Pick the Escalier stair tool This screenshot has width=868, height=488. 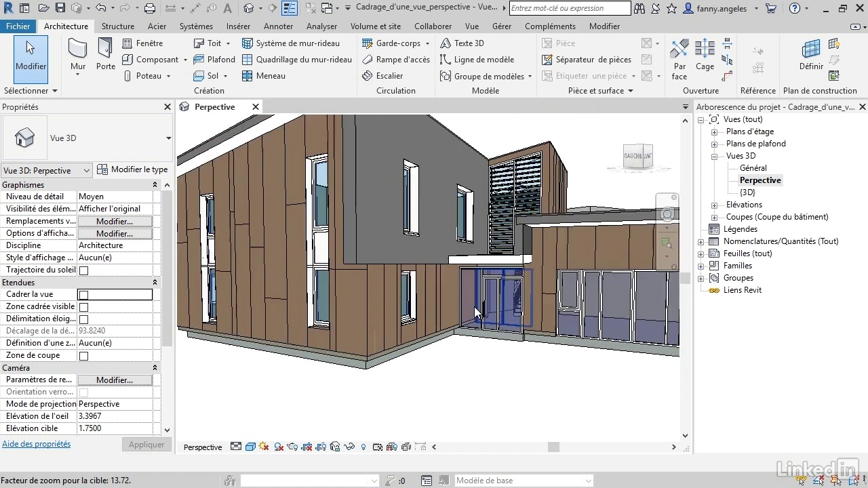coord(383,76)
